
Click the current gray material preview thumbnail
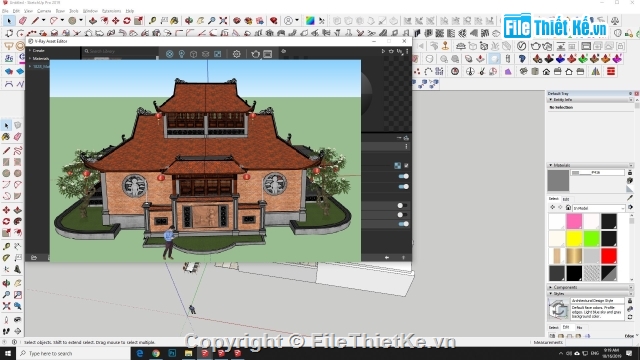point(558,181)
